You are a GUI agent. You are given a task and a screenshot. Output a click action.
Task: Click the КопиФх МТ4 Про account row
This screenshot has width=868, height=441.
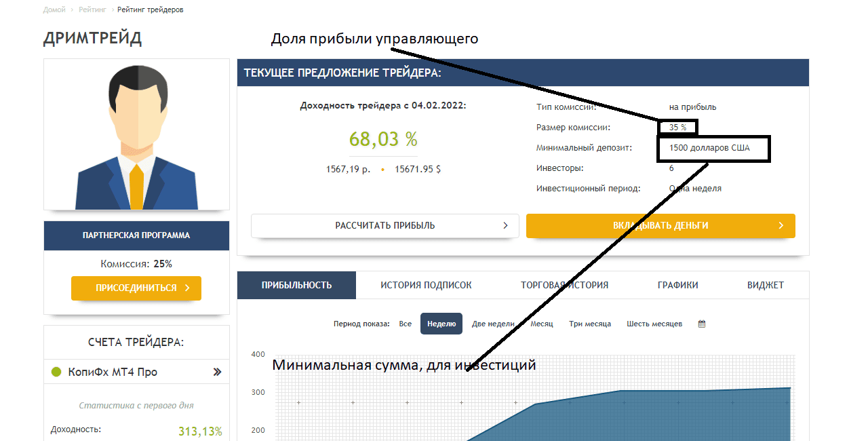[x=136, y=372]
